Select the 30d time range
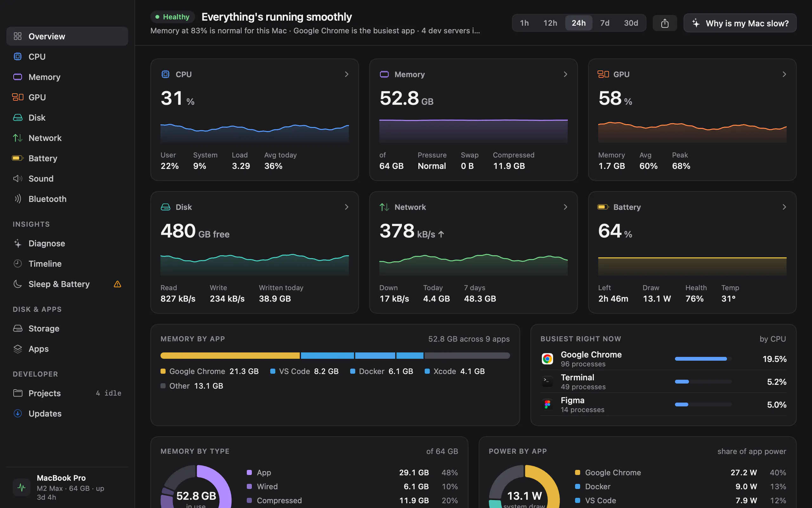Image resolution: width=812 pixels, height=508 pixels. click(631, 23)
